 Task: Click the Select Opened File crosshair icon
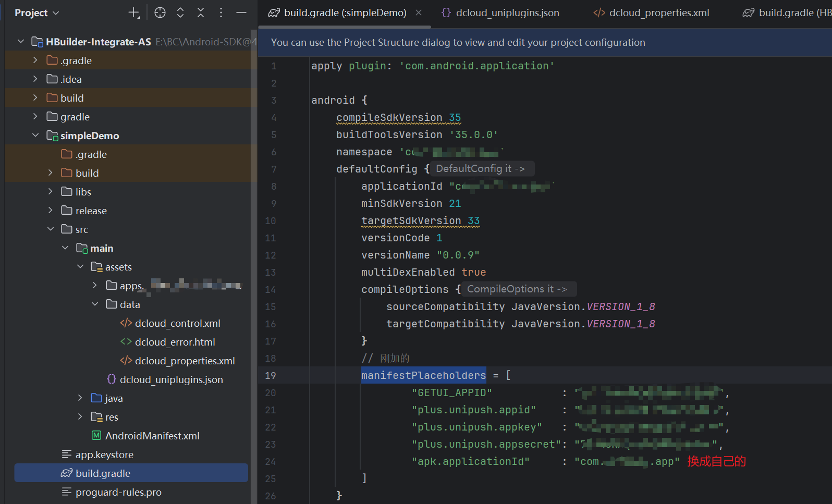(160, 13)
